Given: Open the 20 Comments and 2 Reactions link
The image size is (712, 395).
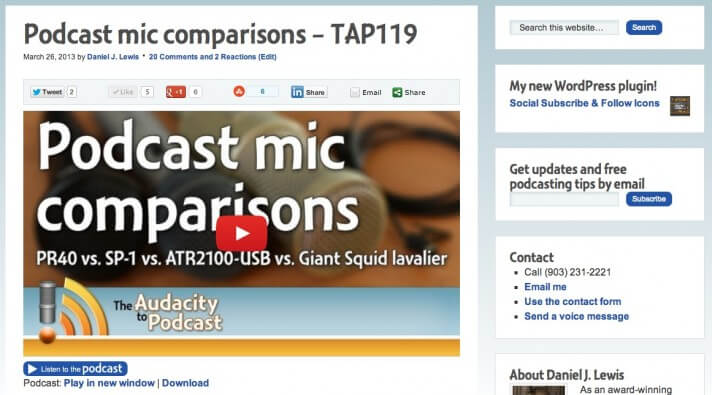Looking at the screenshot, I should pos(213,57).
